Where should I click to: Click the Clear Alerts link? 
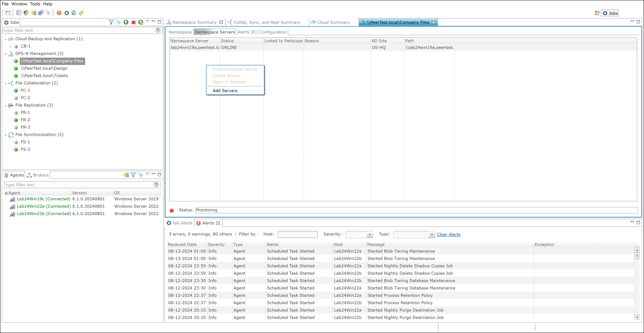[448, 235]
